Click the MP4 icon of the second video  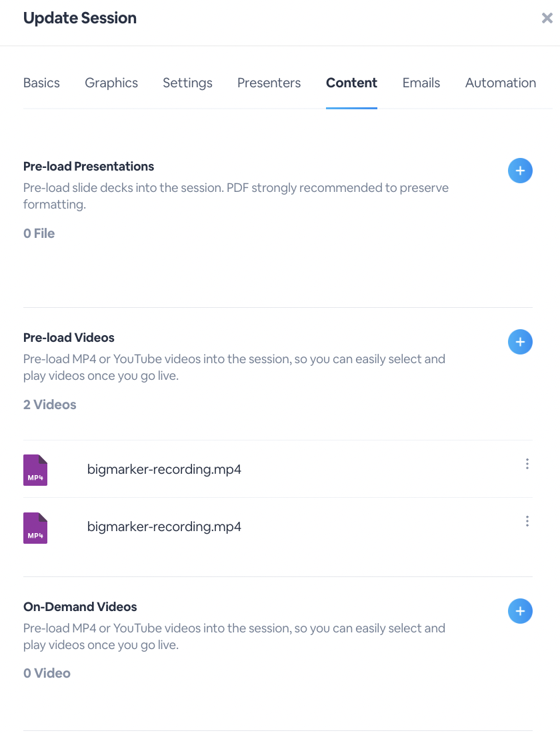(35, 528)
